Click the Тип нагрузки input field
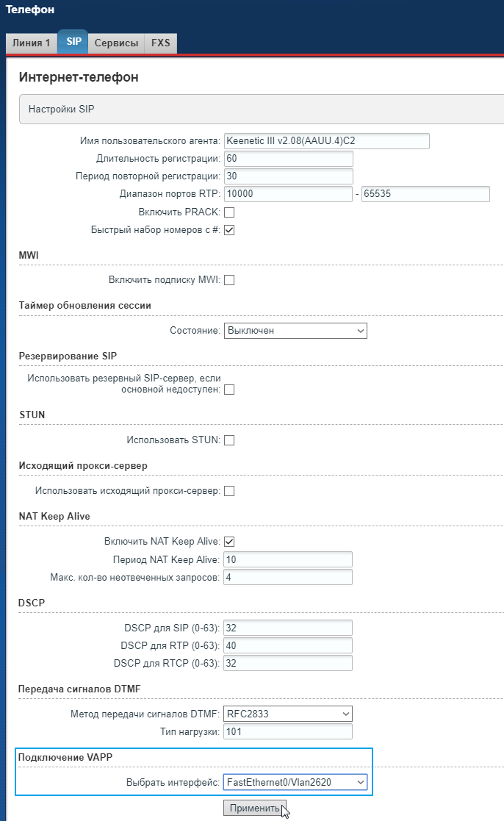The width and height of the screenshot is (504, 821). (x=288, y=732)
